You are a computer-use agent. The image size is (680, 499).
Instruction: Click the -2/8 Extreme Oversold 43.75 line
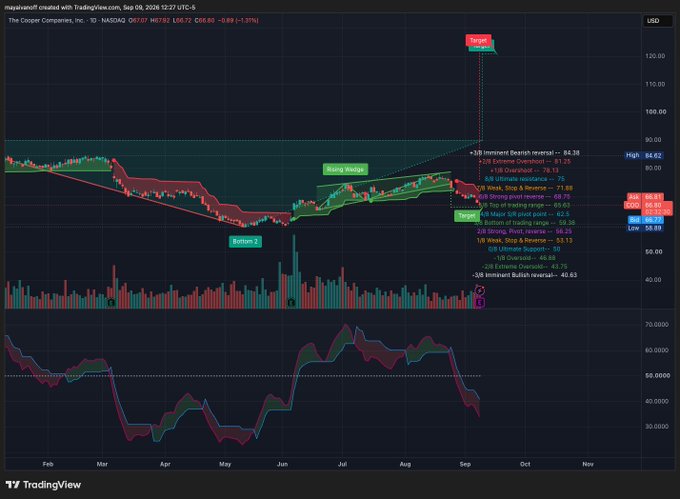[524, 266]
